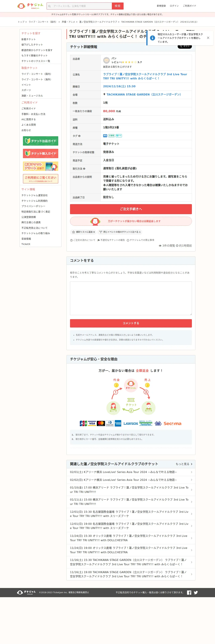215x644 pixels.
Task: Open 手数料・お支払い方法 sidebar link
Action: pyautogui.click(x=33, y=114)
